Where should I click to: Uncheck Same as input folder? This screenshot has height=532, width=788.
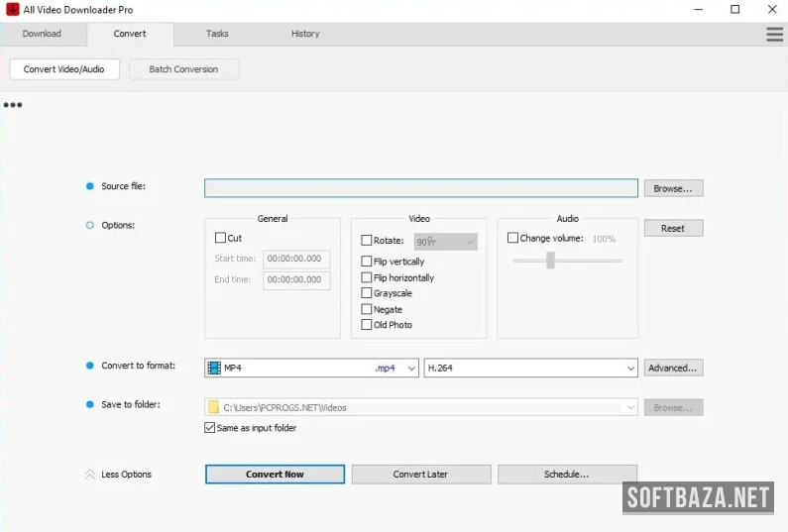point(209,428)
